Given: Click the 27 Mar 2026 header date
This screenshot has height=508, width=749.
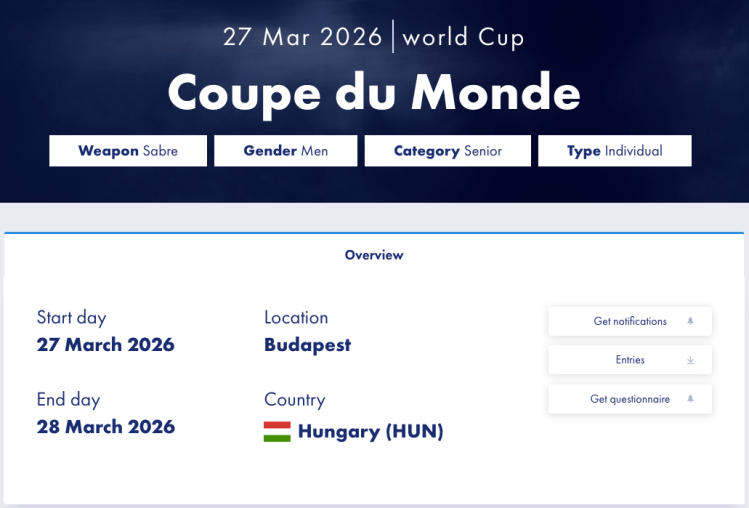Looking at the screenshot, I should pyautogui.click(x=302, y=37).
